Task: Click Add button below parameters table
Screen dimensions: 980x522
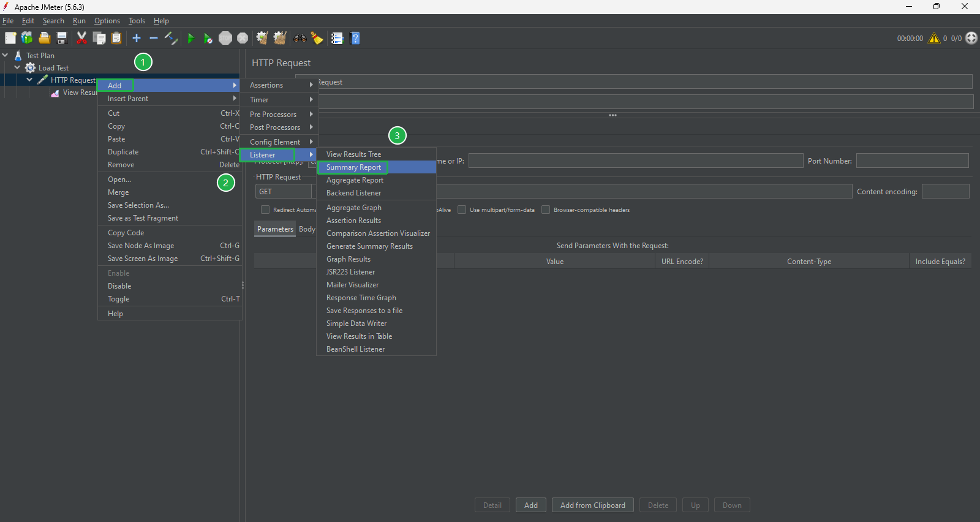Action: pyautogui.click(x=531, y=505)
